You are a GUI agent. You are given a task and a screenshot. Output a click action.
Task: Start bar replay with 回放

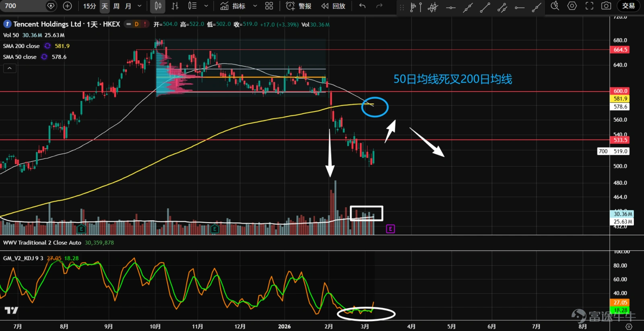333,6
